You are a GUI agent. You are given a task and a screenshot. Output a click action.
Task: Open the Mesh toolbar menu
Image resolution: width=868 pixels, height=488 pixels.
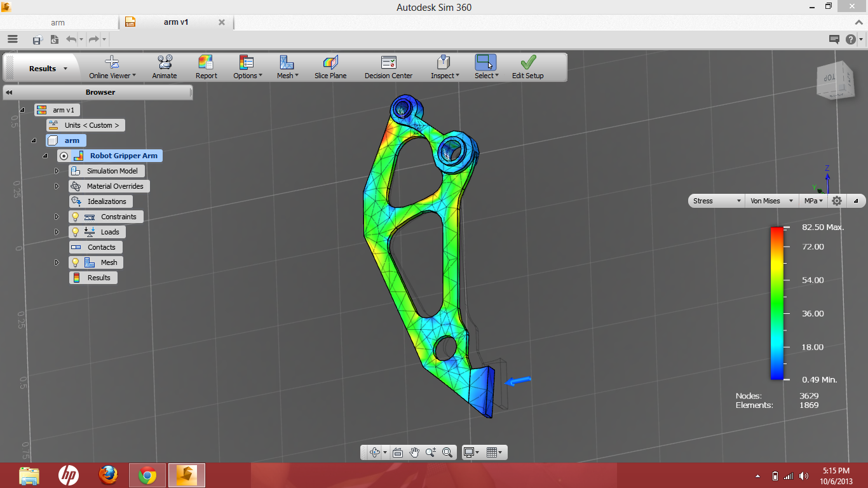(287, 67)
